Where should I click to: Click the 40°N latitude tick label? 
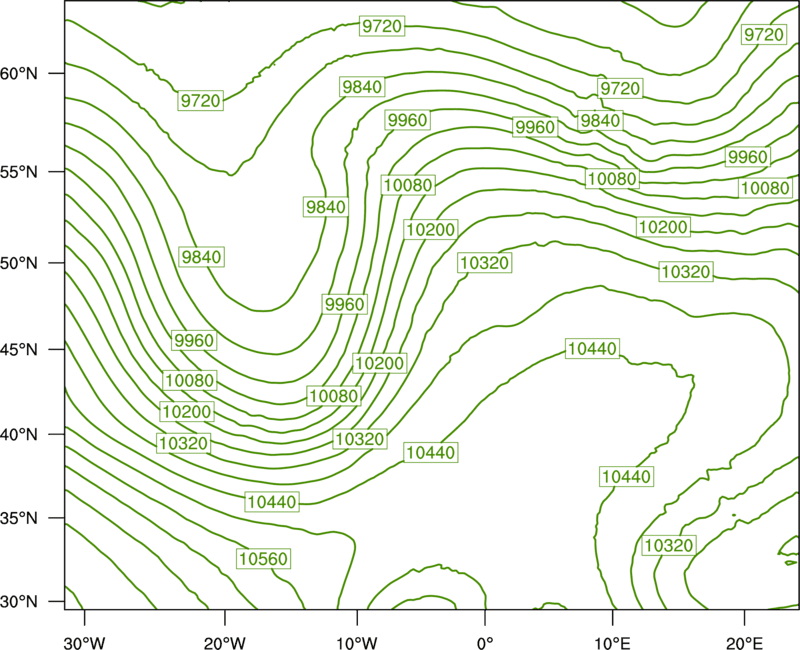[19, 435]
